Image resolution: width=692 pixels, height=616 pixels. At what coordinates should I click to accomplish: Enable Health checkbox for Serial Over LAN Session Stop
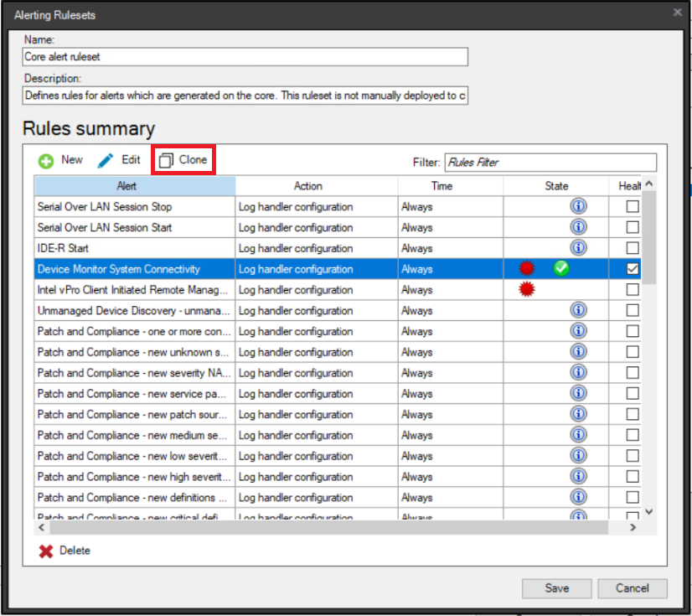click(633, 206)
